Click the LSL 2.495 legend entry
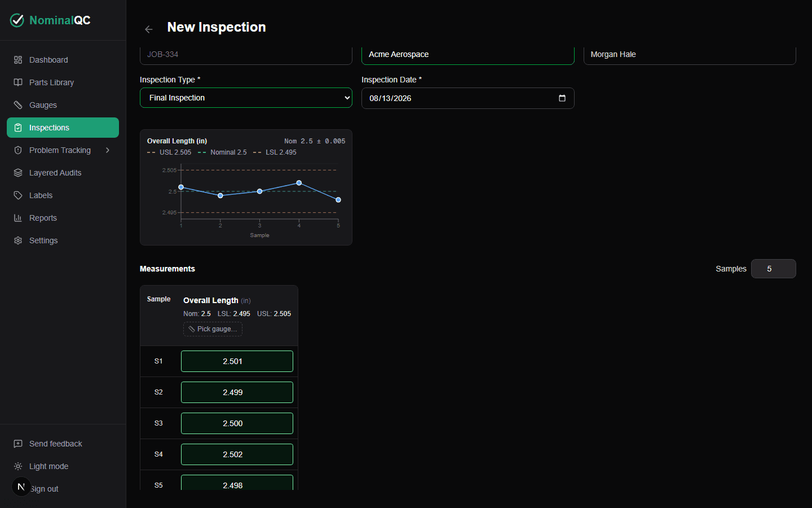 [275, 152]
